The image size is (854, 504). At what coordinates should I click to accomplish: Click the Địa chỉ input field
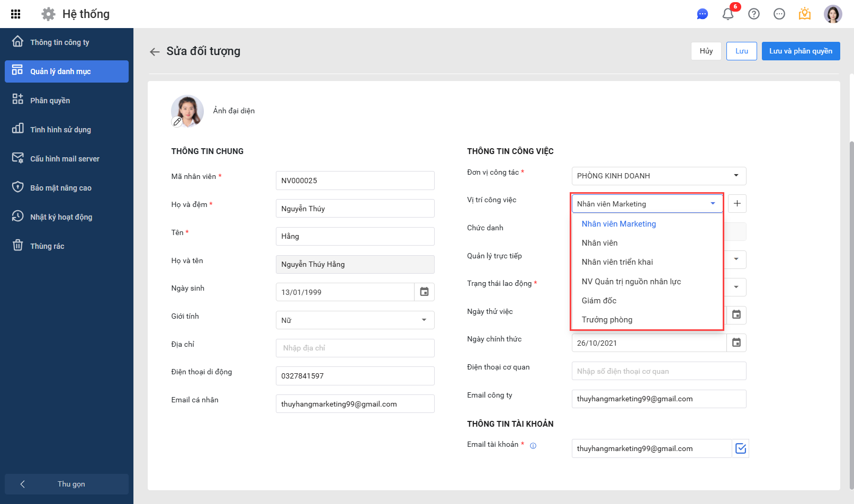[x=355, y=348]
